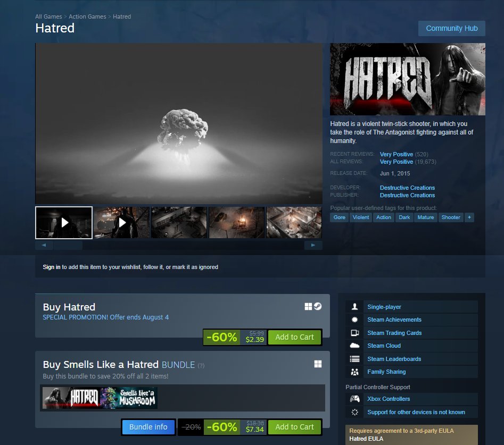Screen dimensions: 504x445
Task: Grab the thumbnail strip scroll handle
Action: pyautogui.click(x=68, y=245)
